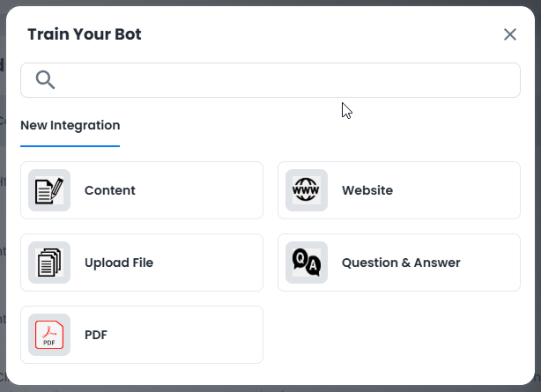Click the red PDF document icon
541x392 pixels.
click(x=49, y=335)
